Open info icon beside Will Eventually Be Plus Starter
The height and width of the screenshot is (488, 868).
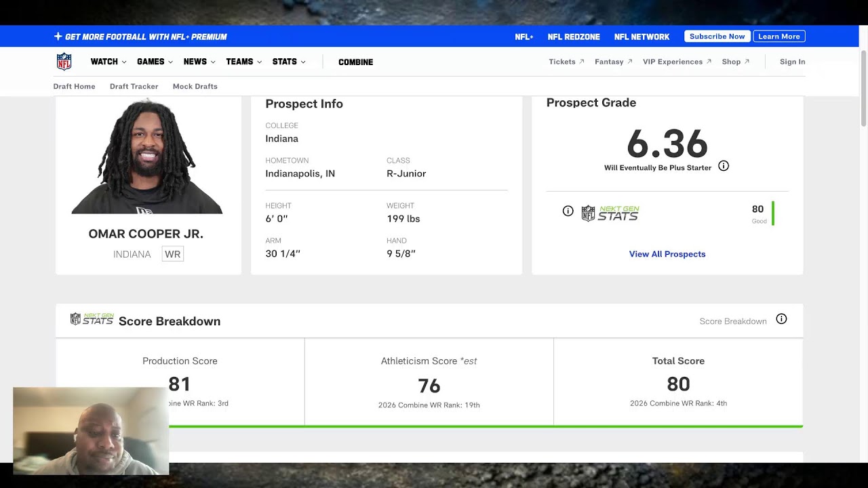point(724,166)
